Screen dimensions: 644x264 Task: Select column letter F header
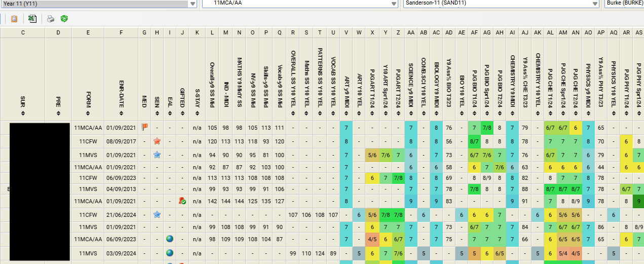point(121,32)
